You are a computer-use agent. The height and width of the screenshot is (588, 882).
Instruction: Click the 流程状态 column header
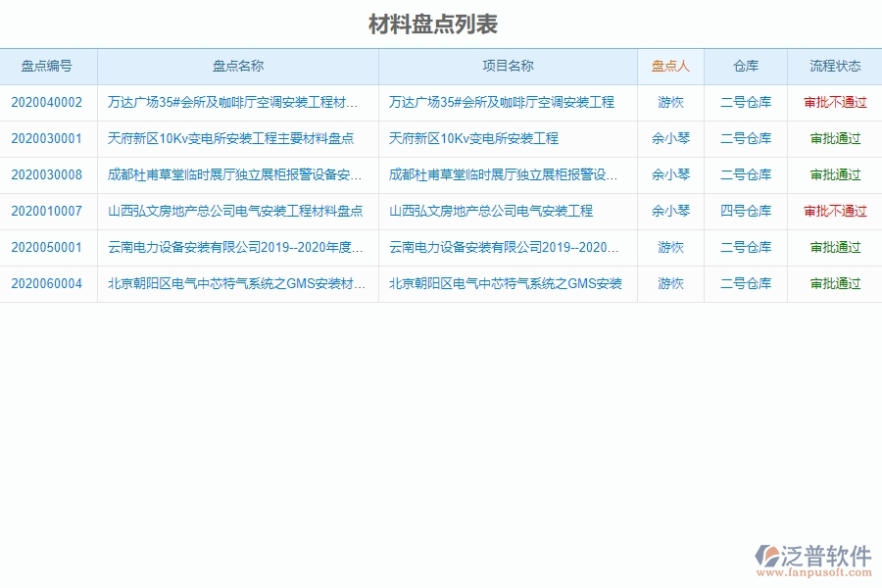coord(834,67)
